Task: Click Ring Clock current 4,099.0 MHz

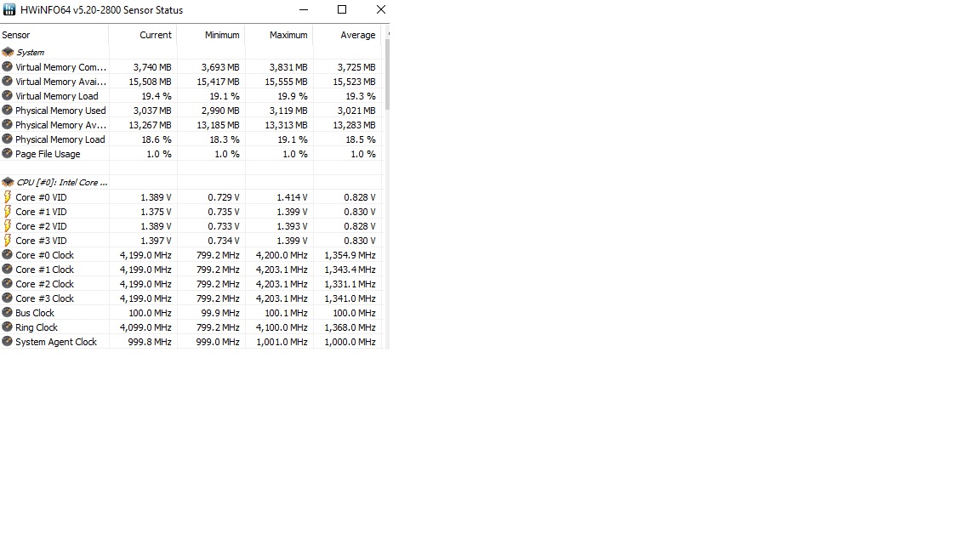Action: [145, 327]
